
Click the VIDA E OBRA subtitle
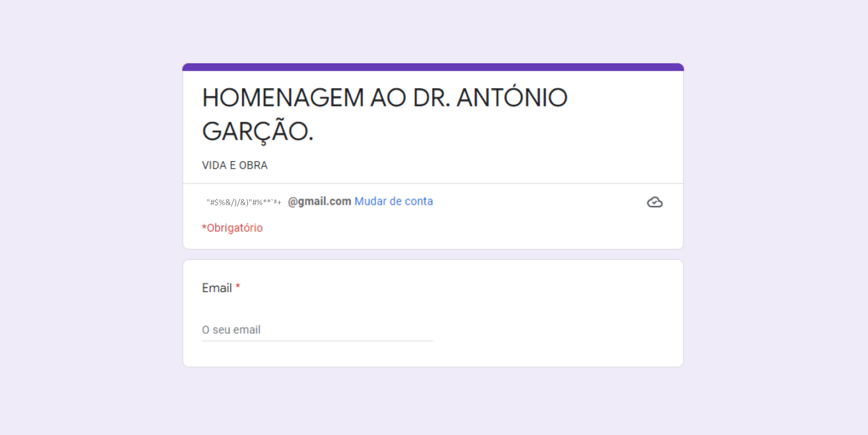click(234, 165)
